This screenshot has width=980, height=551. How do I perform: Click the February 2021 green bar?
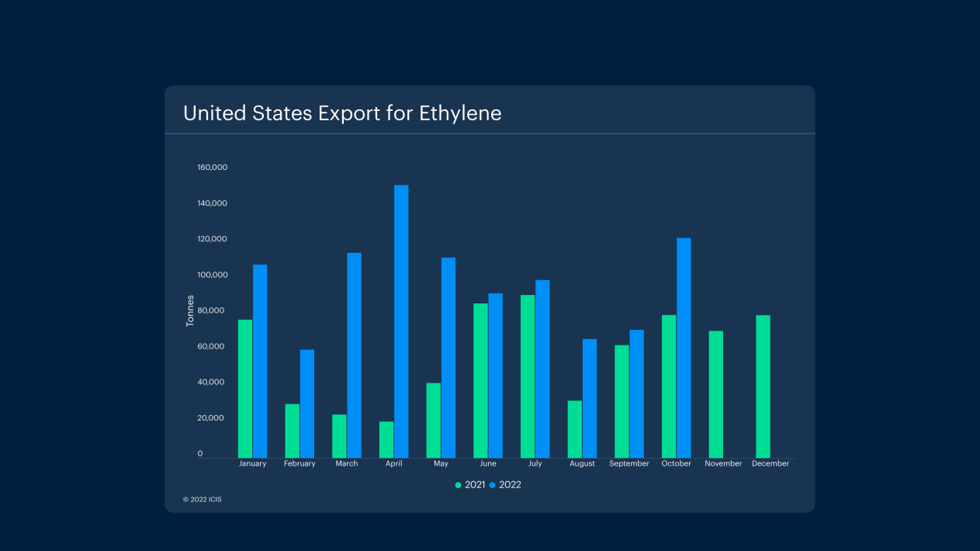click(x=292, y=427)
